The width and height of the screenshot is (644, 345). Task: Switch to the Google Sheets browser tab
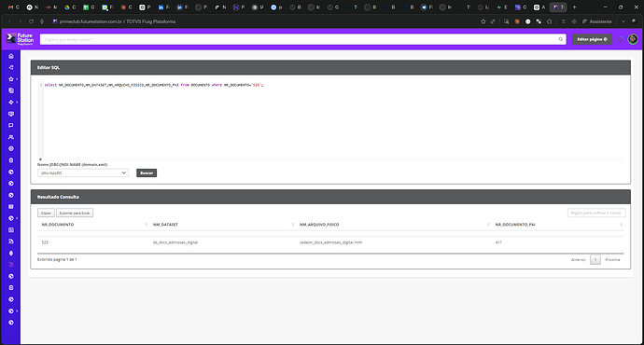pyautogui.click(x=89, y=7)
